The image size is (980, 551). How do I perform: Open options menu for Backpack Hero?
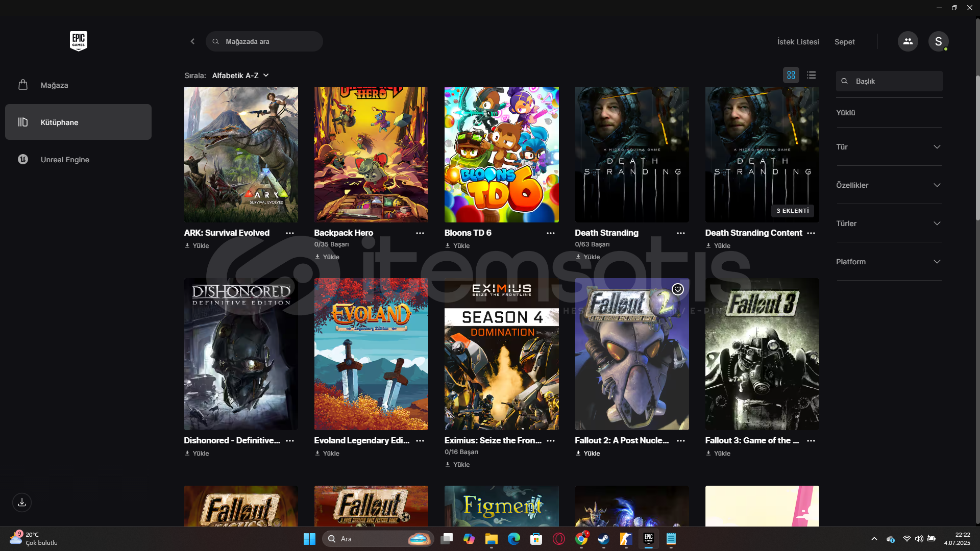[x=420, y=233]
